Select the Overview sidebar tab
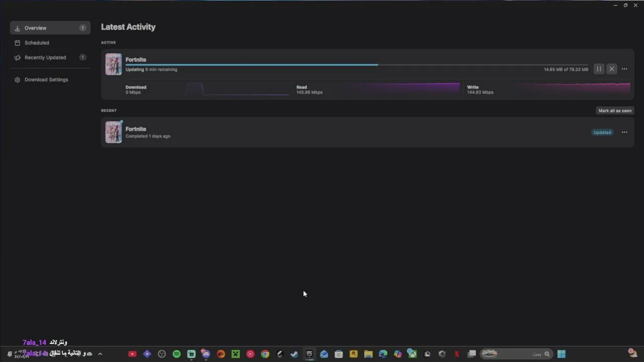Image resolution: width=644 pixels, height=362 pixels. (50, 28)
